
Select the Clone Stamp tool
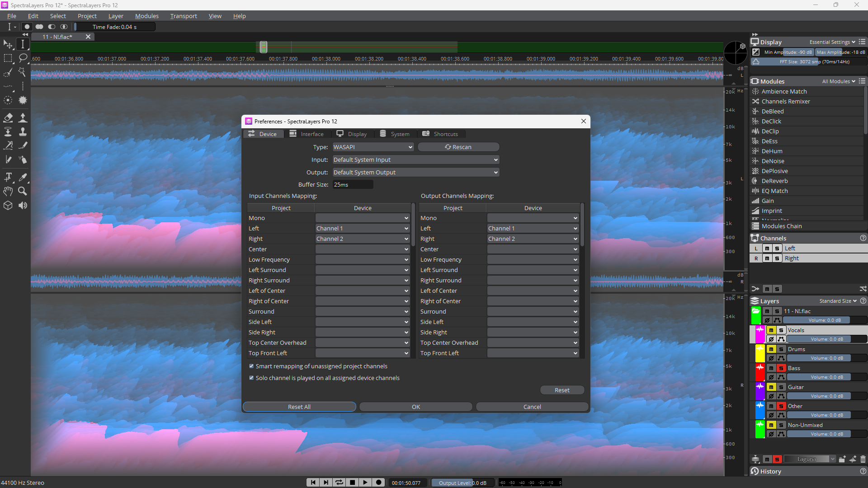23,132
